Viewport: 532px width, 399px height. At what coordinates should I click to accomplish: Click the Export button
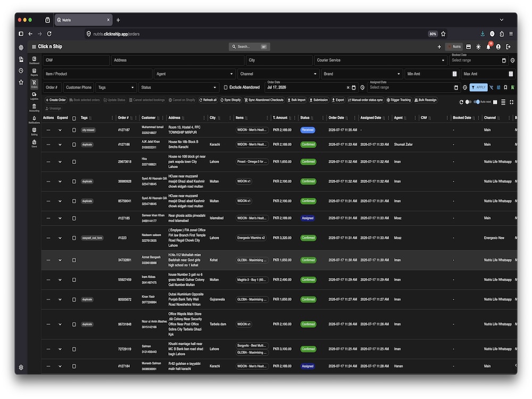point(338,100)
